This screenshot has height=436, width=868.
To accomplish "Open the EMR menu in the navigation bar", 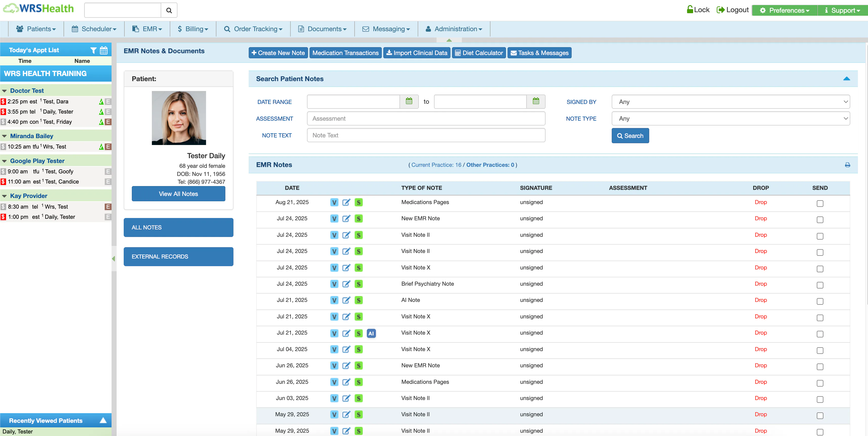I will 147,29.
